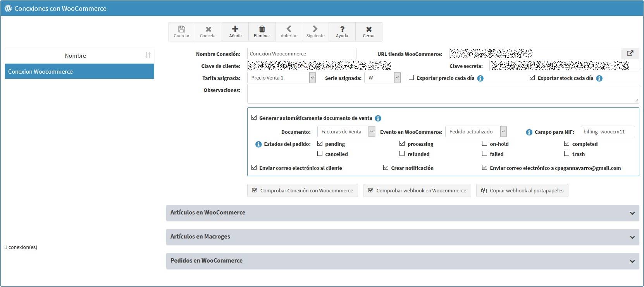Click Comprobar webhook en Woocommerce button

(x=417, y=190)
